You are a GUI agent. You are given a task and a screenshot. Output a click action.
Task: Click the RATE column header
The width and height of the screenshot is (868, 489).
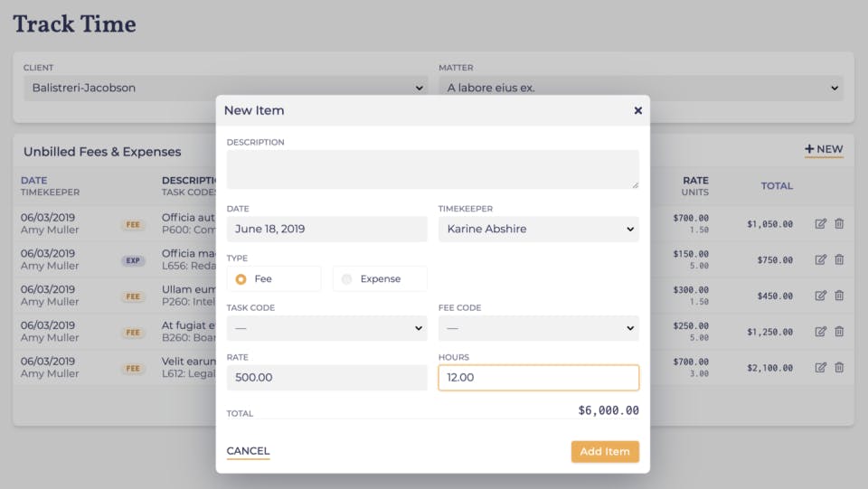click(x=695, y=181)
